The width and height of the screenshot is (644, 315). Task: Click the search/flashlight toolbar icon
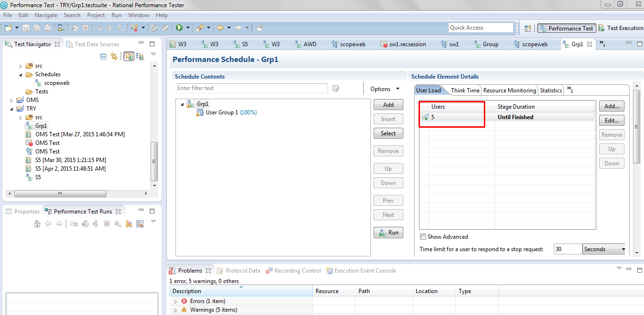tap(199, 28)
